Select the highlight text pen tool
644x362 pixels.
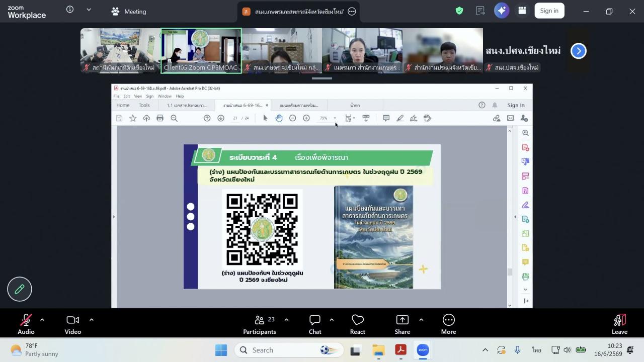click(x=400, y=118)
